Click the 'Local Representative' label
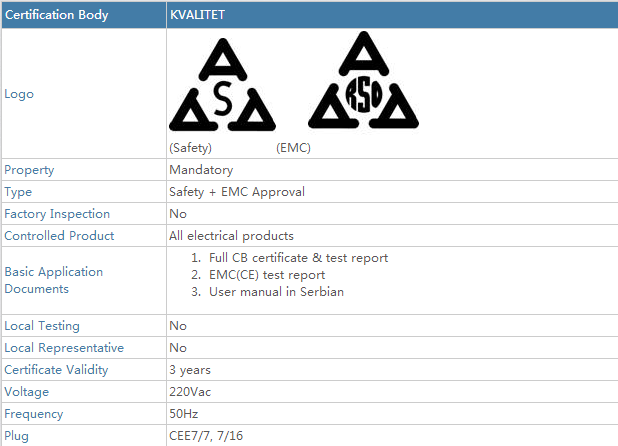 point(64,348)
